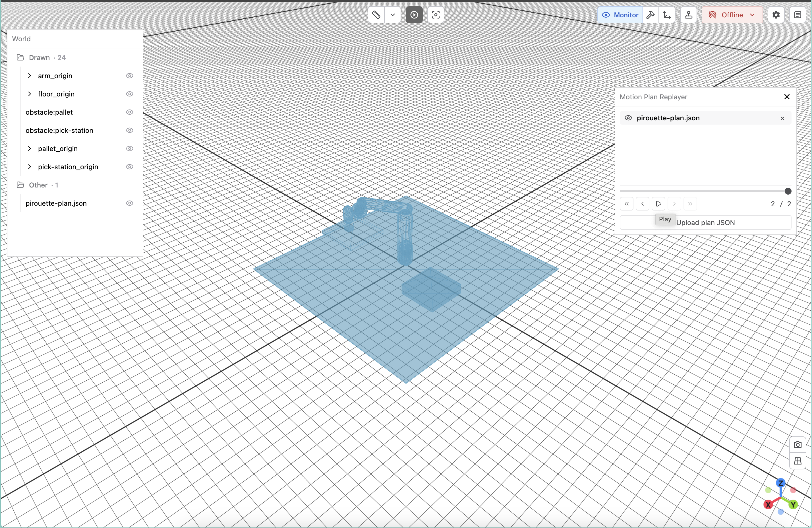Toggle the Motion Plan Replayer toolbar button
The image size is (812, 528).
[414, 15]
